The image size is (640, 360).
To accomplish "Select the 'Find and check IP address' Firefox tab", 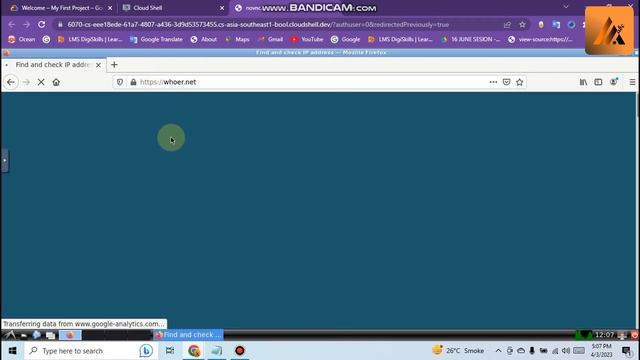I will 53,64.
